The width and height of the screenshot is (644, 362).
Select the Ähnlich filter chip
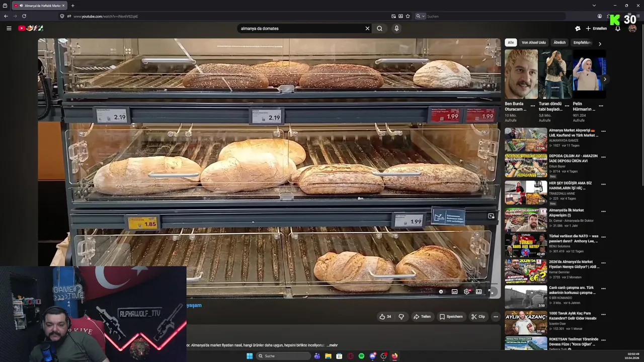click(x=559, y=43)
